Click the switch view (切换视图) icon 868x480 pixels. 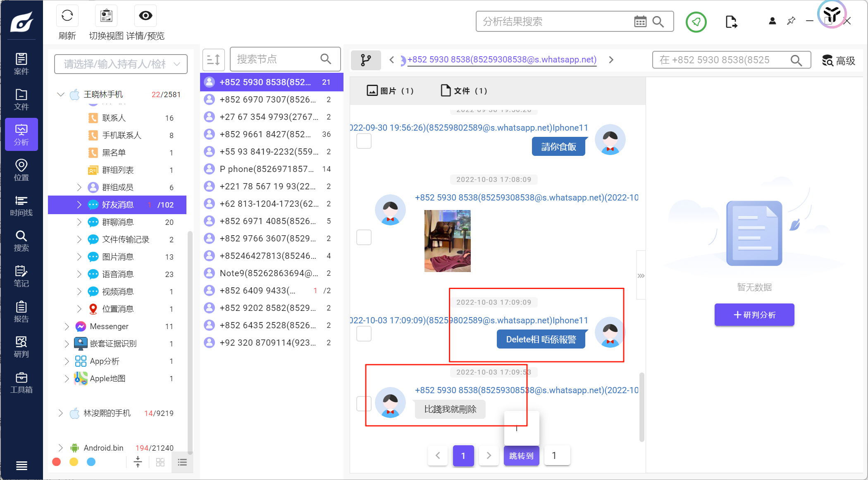[x=106, y=16]
